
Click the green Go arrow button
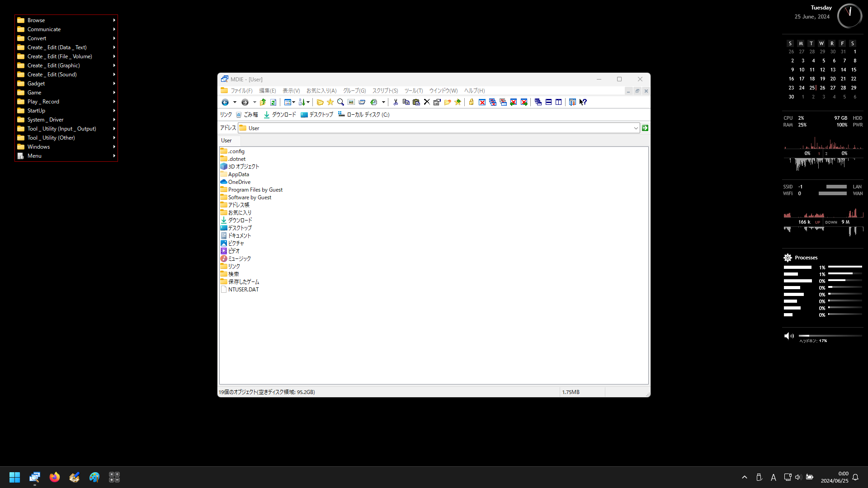pyautogui.click(x=645, y=128)
